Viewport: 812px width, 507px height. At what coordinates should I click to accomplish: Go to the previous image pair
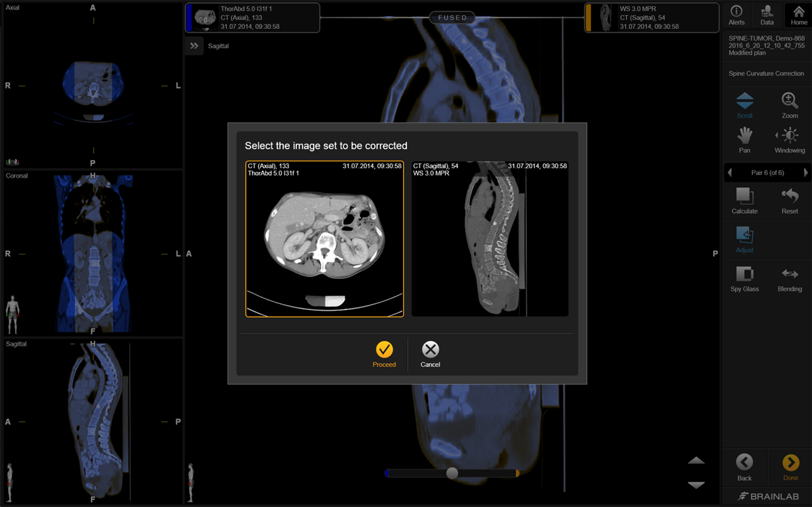coord(730,172)
